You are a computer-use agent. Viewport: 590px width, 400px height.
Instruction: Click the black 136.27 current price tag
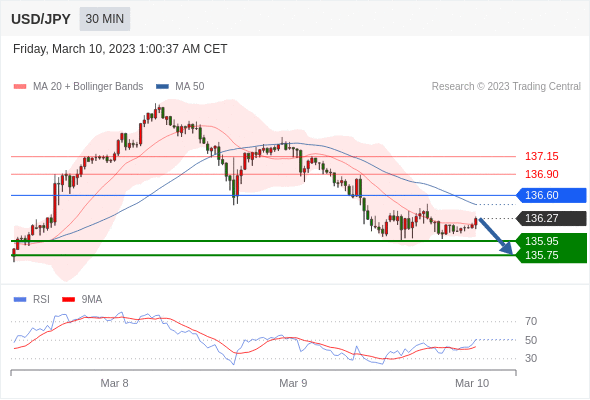(551, 218)
